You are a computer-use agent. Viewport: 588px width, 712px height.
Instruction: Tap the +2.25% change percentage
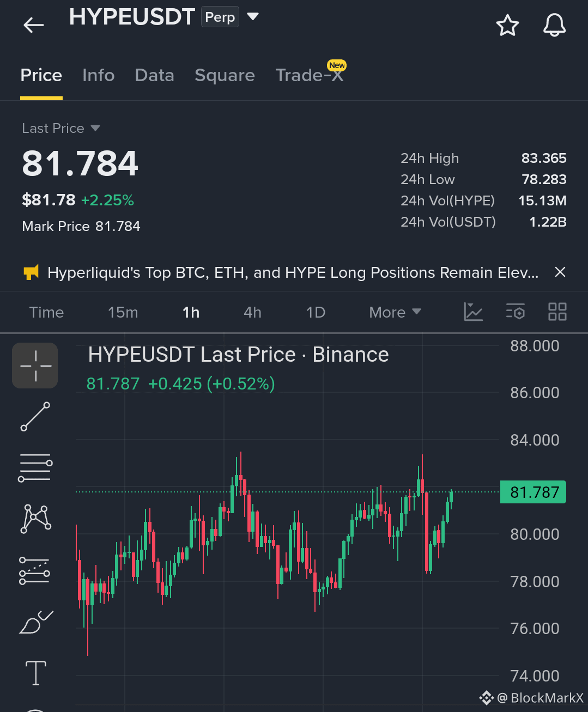pos(107,200)
